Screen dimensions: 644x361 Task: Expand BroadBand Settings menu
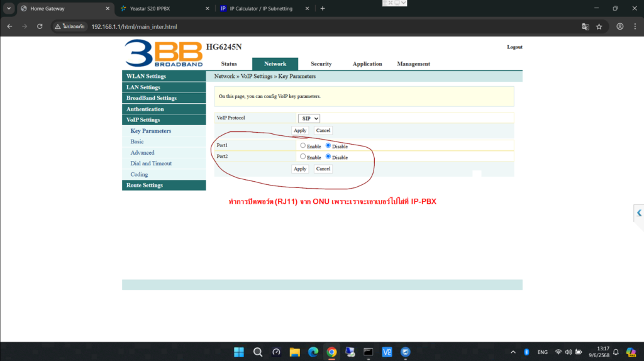[x=164, y=98]
